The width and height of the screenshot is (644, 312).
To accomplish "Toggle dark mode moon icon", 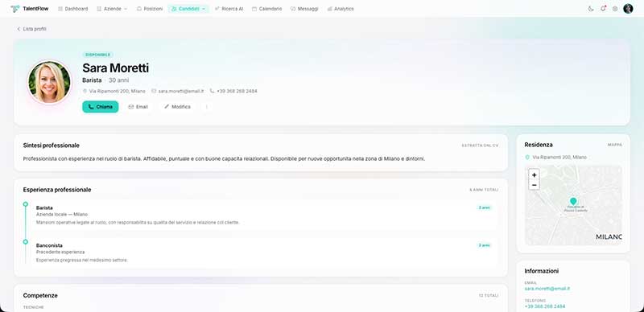I will click(591, 9).
